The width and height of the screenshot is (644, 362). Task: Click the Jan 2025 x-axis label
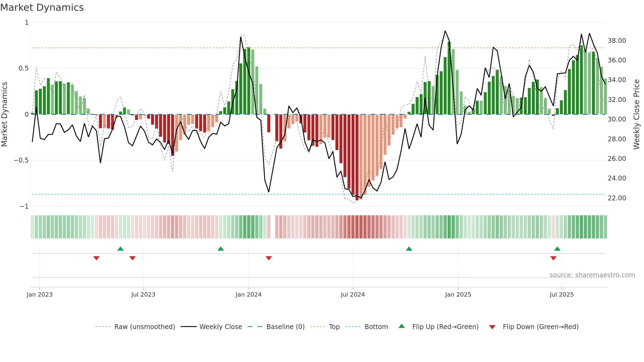(458, 294)
